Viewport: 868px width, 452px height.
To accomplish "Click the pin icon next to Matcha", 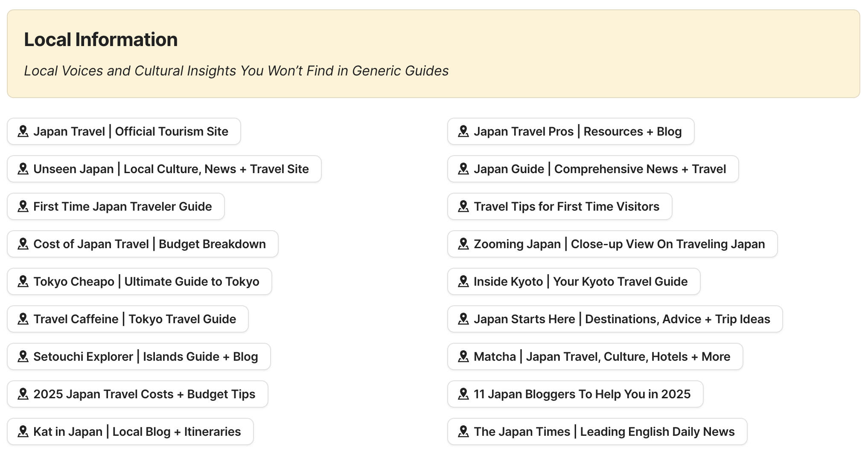I will point(463,356).
